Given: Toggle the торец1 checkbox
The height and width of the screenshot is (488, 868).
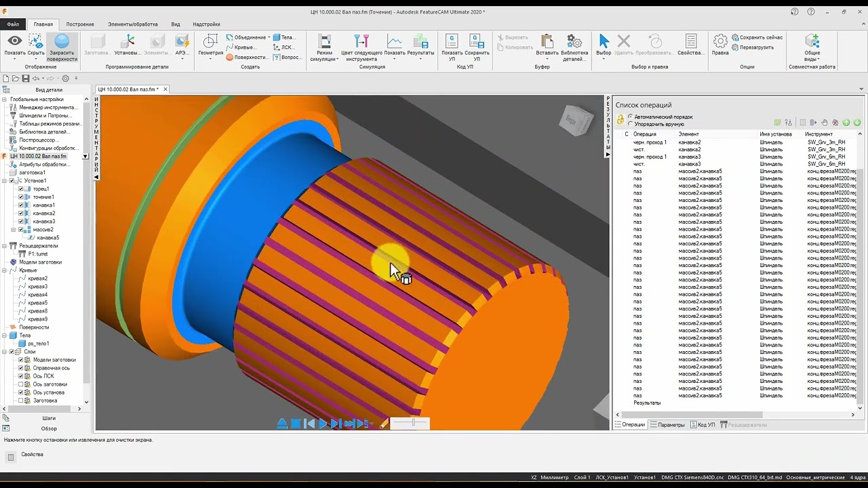Looking at the screenshot, I should pos(20,189).
